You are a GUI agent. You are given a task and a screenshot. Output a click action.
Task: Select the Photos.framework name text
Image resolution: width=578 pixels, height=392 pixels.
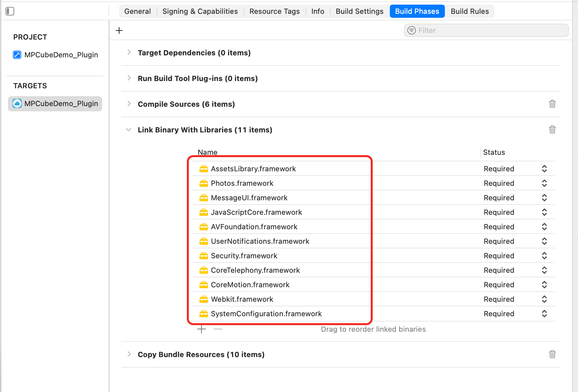point(242,183)
